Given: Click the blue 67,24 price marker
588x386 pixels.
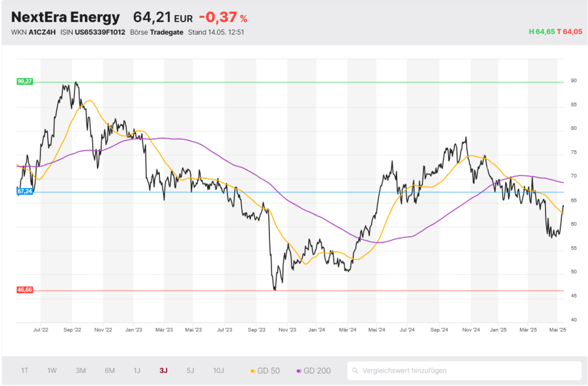Looking at the screenshot, I should tap(25, 192).
